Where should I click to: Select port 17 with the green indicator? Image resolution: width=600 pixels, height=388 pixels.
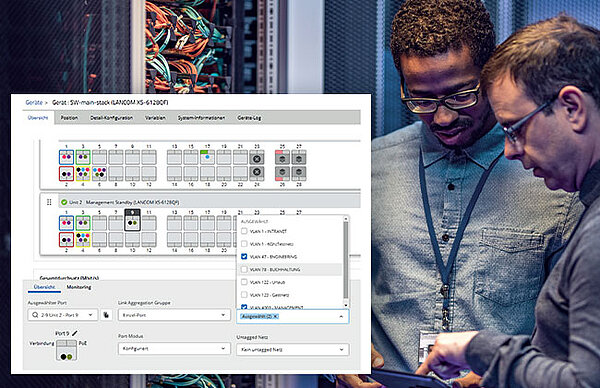click(x=207, y=157)
